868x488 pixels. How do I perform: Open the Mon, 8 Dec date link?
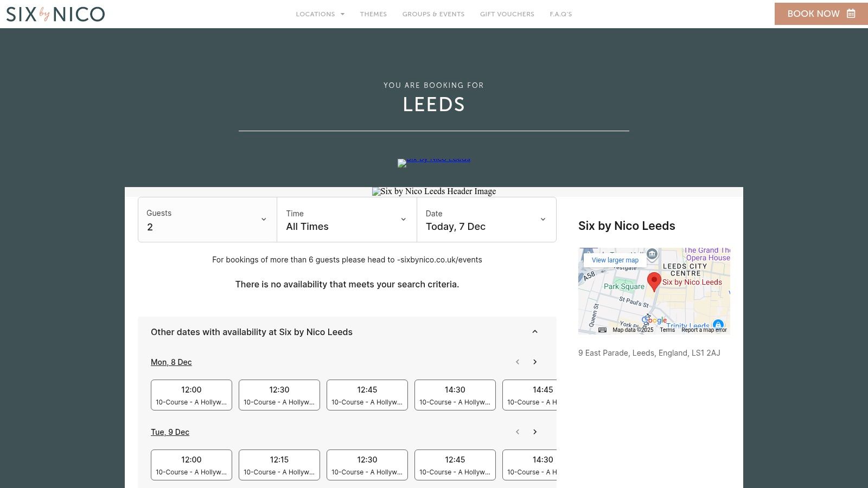[x=171, y=362]
